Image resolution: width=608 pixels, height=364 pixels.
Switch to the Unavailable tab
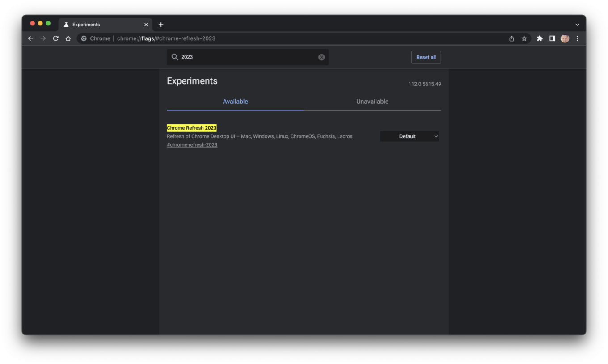pyautogui.click(x=372, y=102)
